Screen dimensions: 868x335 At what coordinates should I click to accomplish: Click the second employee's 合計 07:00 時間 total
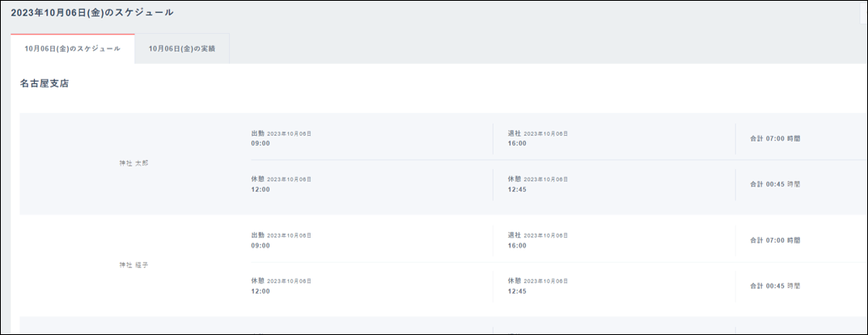coord(775,240)
